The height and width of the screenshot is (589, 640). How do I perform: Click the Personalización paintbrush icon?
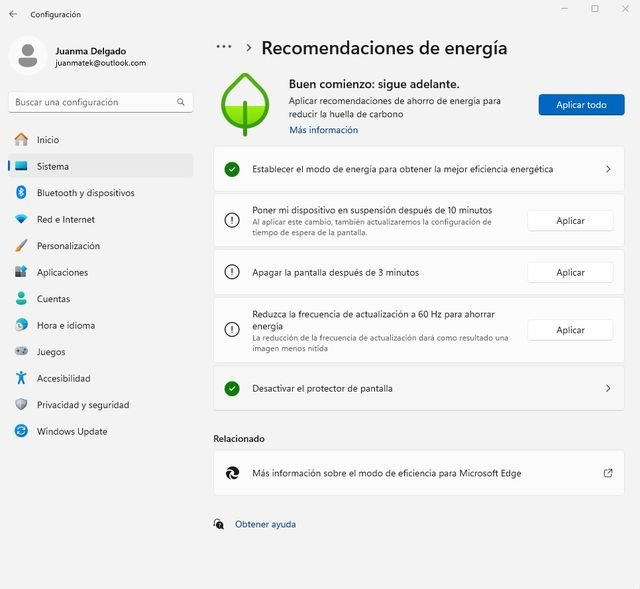coord(20,246)
